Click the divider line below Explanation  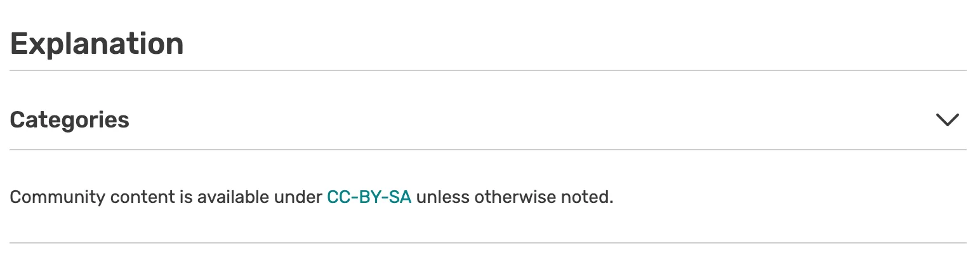[487, 70]
